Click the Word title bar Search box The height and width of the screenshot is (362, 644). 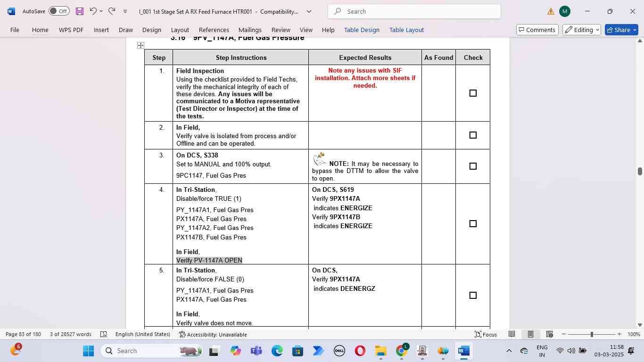click(414, 11)
